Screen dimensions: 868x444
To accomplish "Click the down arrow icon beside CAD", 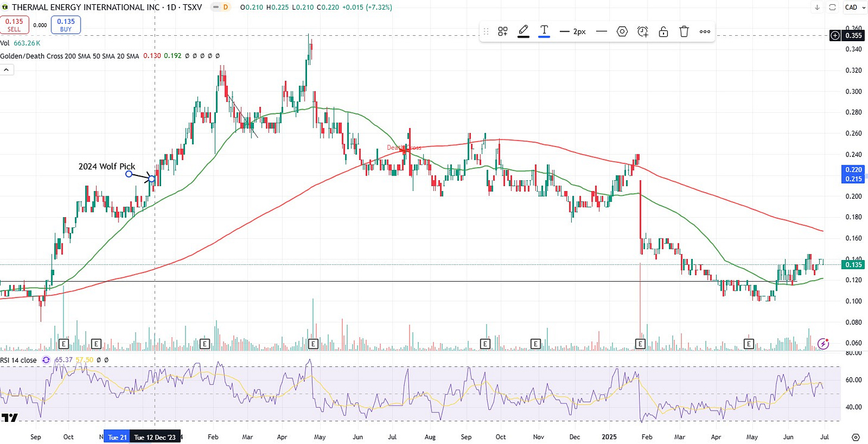I will pyautogui.click(x=817, y=7).
